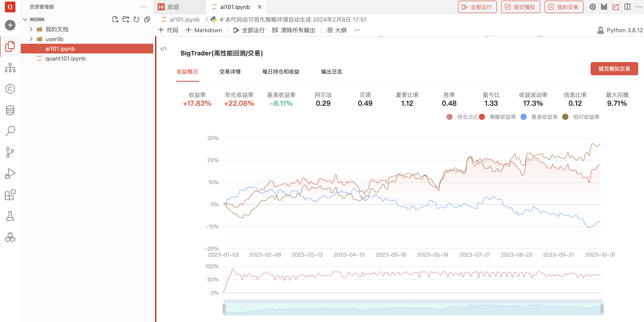Expand the 我的文档 folder
Image resolution: width=644 pixels, height=322 pixels.
[x=31, y=29]
